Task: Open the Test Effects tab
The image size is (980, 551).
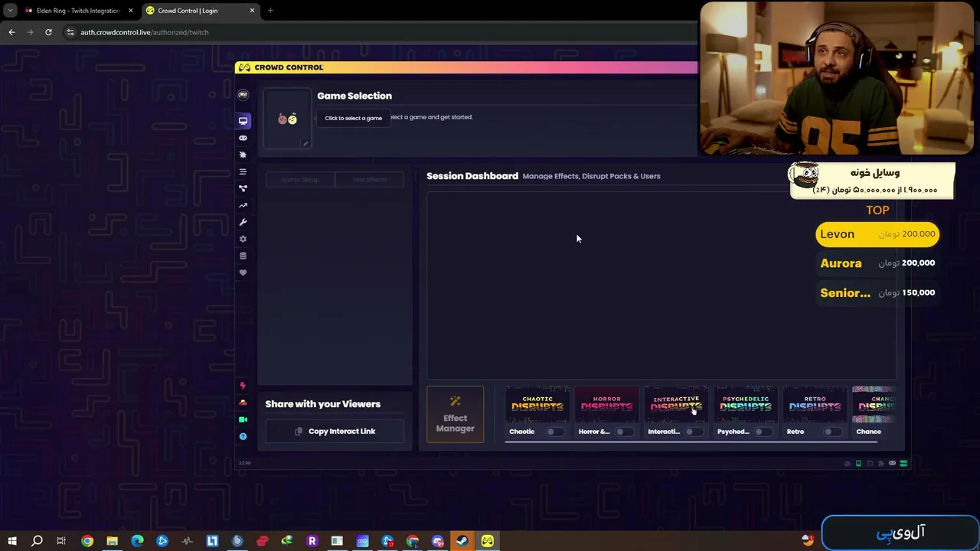Action: [369, 180]
